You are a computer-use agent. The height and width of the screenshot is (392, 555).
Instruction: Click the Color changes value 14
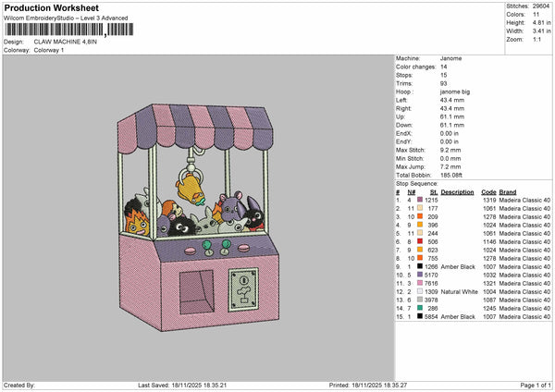point(443,67)
